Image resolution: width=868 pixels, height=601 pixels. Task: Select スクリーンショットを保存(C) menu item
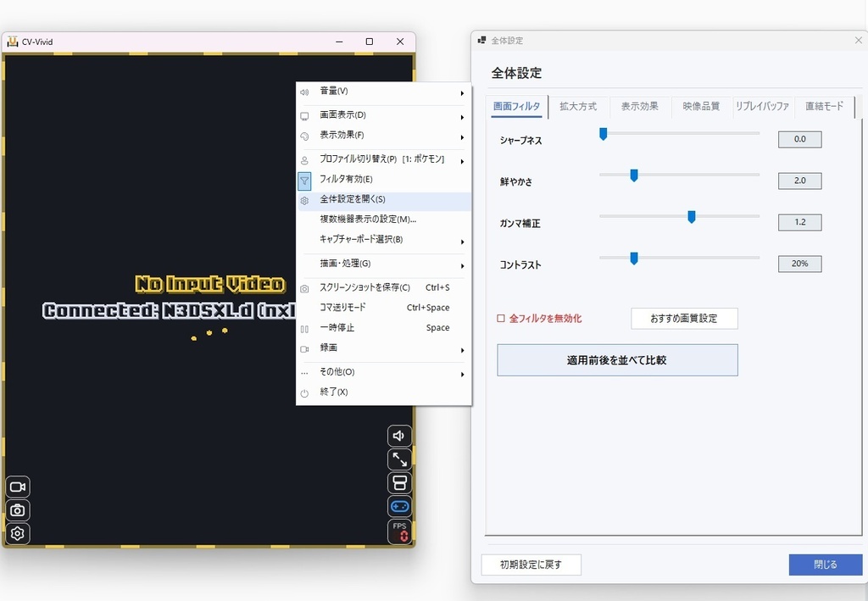[384, 288]
